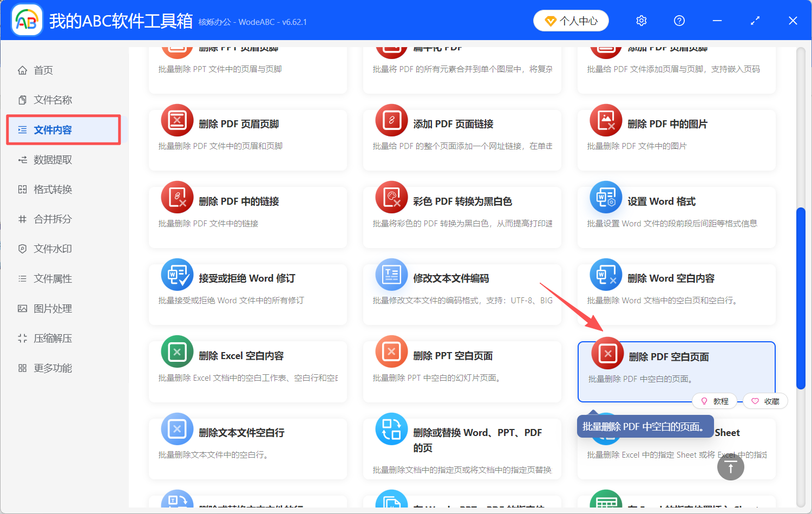Open 个人中心 at the top right
This screenshot has width=812, height=514.
(x=571, y=20)
